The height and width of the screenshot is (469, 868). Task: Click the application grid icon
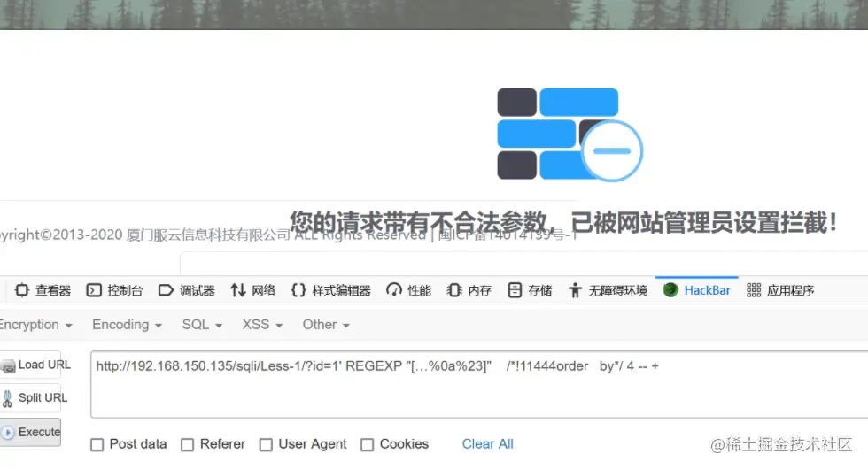click(x=754, y=290)
